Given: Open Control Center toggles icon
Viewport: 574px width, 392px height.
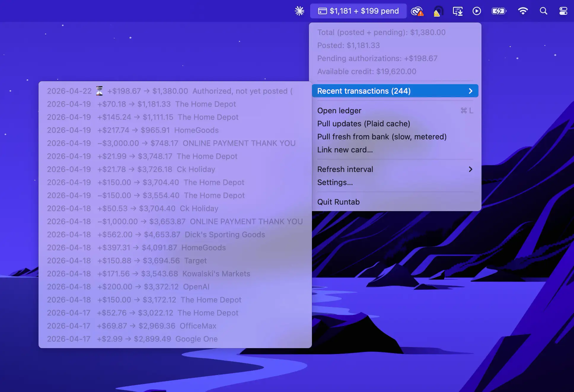Looking at the screenshot, I should tap(563, 11).
